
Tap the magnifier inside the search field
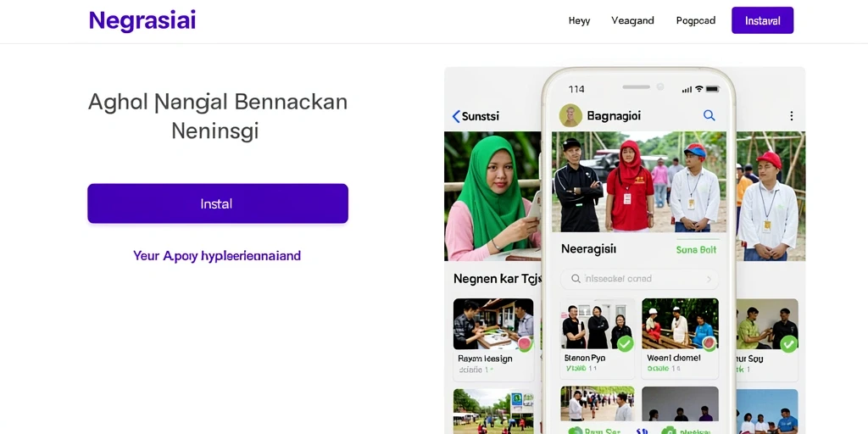click(x=576, y=279)
